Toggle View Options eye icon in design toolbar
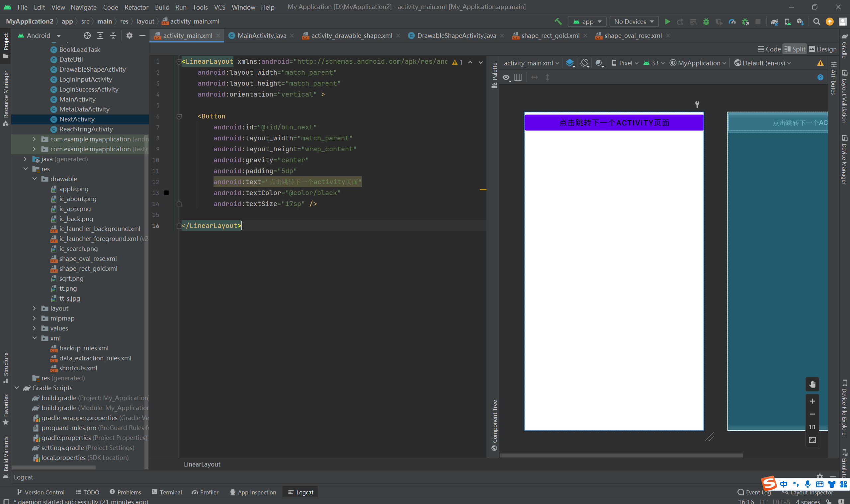Image resolution: width=850 pixels, height=504 pixels. tap(506, 77)
